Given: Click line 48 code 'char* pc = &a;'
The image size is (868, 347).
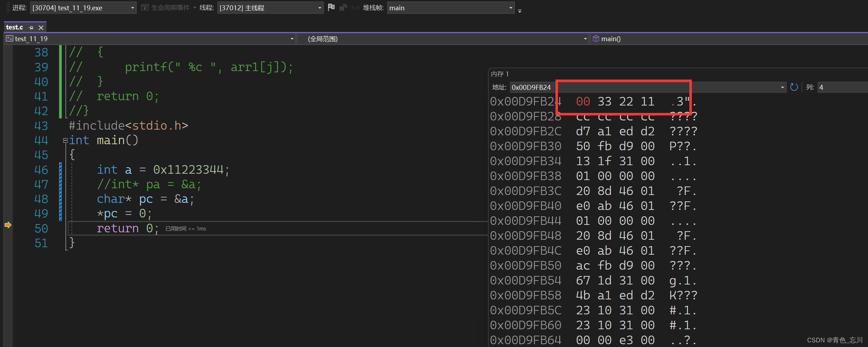Looking at the screenshot, I should [x=146, y=199].
